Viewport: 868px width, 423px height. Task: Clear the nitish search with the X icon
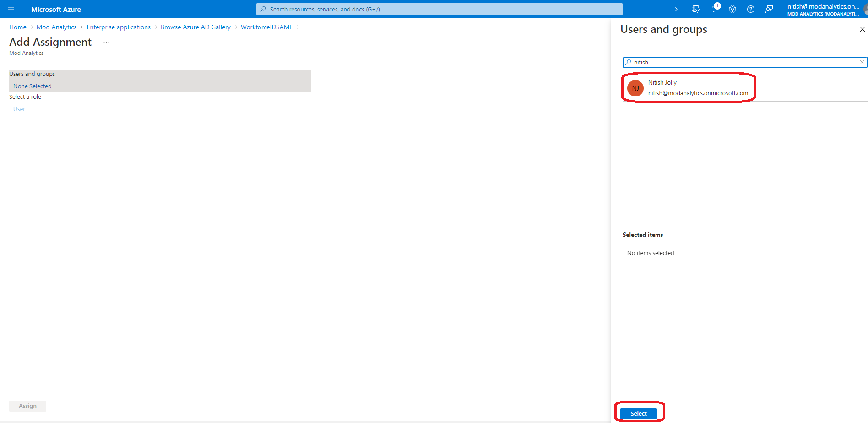pos(862,62)
